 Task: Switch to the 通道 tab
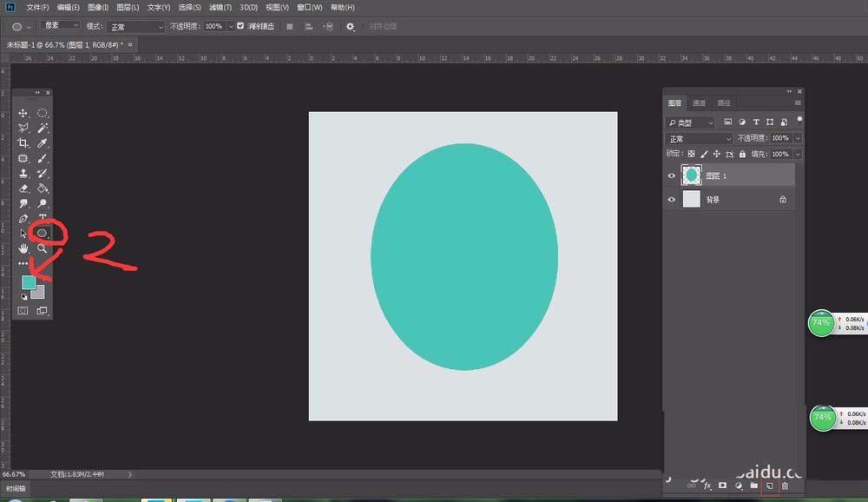pos(700,102)
